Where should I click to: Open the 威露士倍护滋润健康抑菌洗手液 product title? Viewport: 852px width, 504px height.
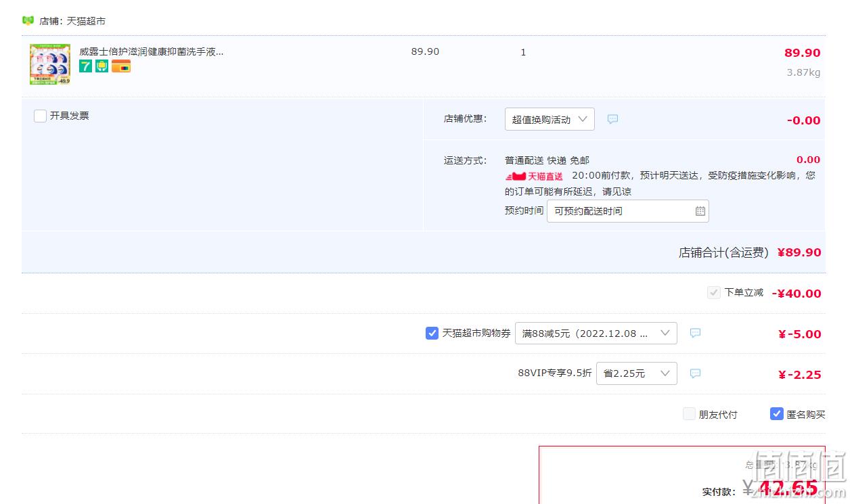point(152,51)
